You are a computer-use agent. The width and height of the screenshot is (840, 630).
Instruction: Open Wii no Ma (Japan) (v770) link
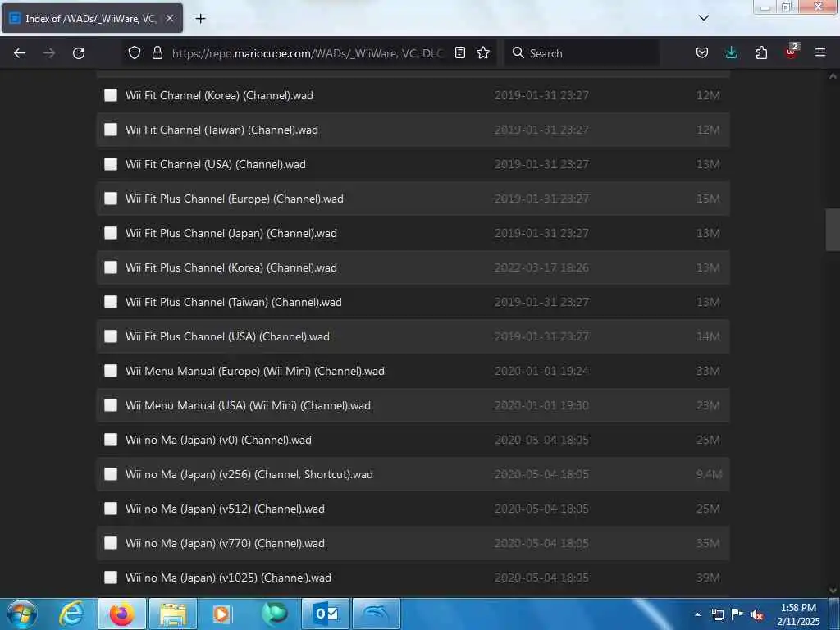pos(225,543)
